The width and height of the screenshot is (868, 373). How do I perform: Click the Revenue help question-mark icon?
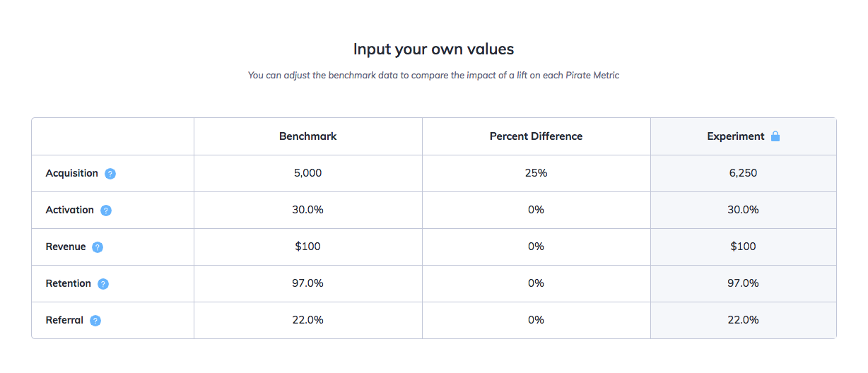[x=98, y=247]
